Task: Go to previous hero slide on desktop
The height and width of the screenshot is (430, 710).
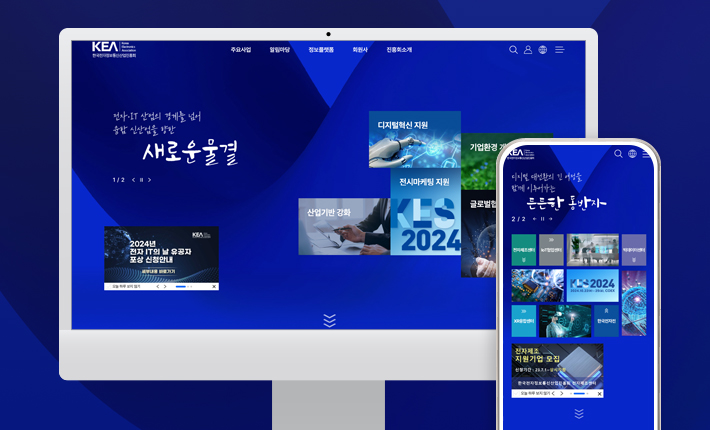Action: 134,180
